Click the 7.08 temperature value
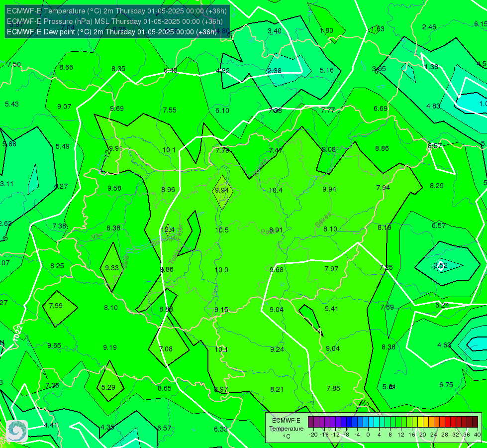Screen dimensions: 487x448 (x=166, y=349)
